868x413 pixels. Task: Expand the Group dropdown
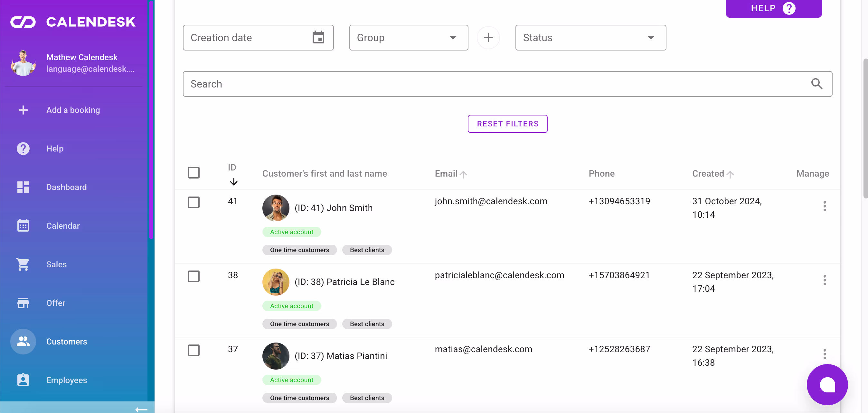[x=408, y=37]
